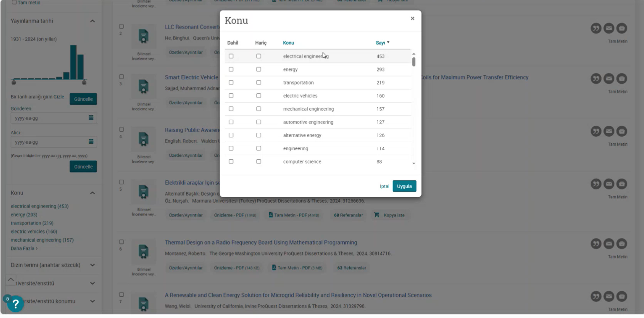Collapse the Konu sidebar section
This screenshot has height=318, width=644.
point(92,193)
